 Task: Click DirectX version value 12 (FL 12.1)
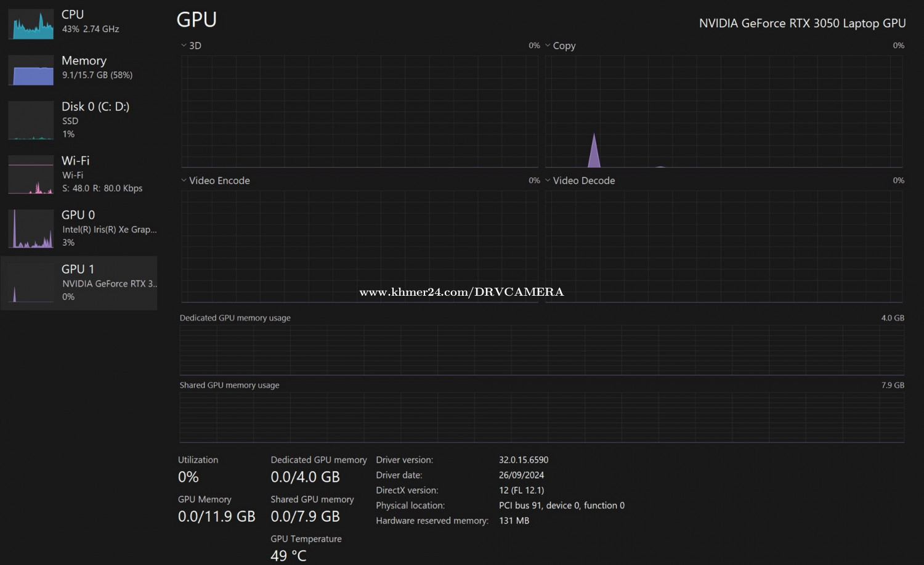[x=521, y=490]
